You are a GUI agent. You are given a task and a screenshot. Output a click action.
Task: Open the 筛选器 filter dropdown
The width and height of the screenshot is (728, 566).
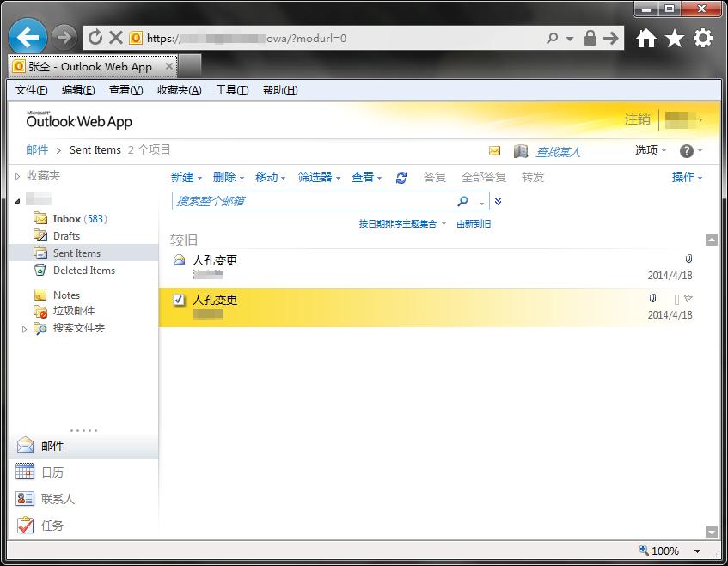point(319,178)
